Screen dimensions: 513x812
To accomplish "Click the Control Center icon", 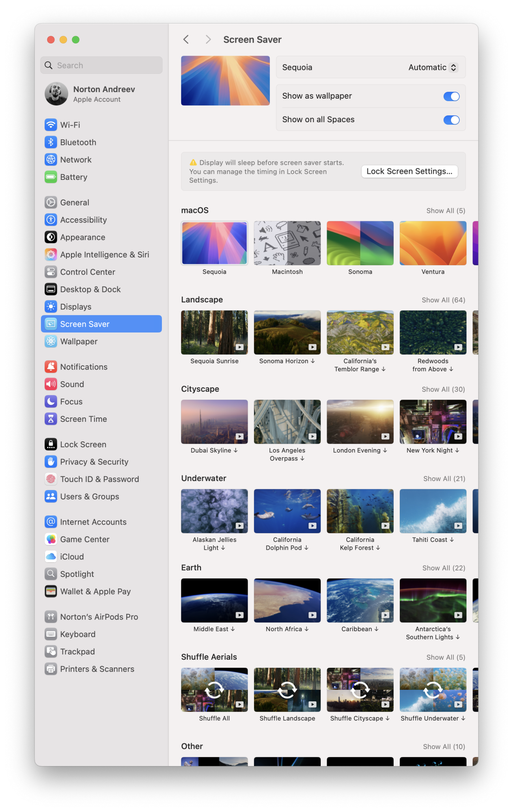I will point(51,272).
